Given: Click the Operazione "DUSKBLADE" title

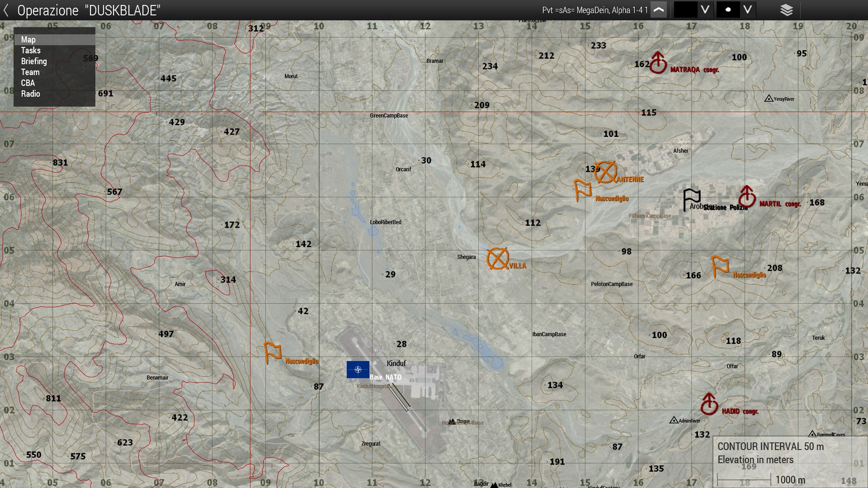Looking at the screenshot, I should (89, 10).
